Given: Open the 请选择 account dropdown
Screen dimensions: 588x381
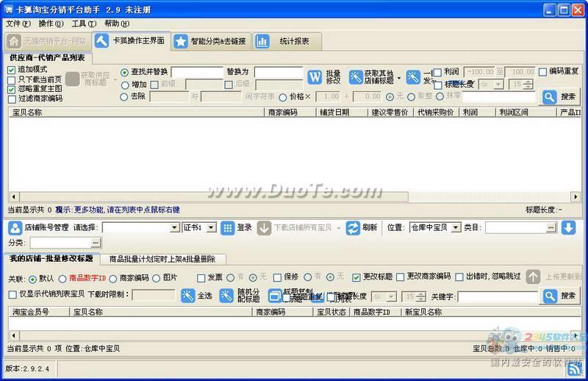Looking at the screenshot, I should pos(174,227).
